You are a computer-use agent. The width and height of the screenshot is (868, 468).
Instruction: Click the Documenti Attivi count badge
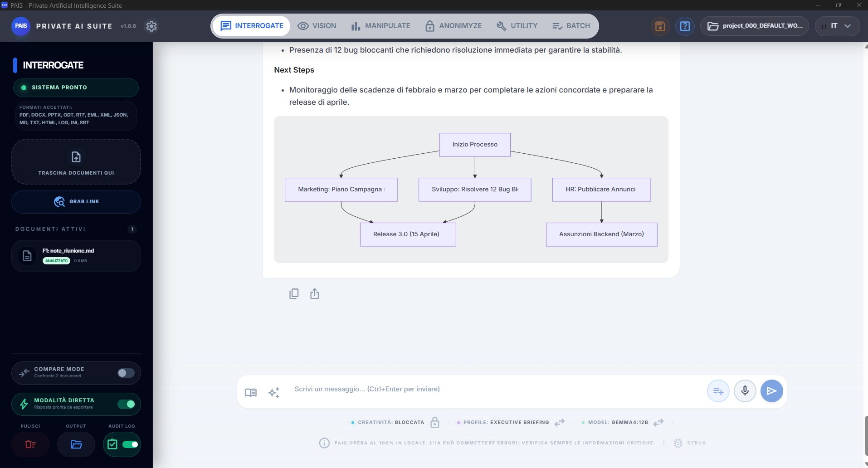pos(132,229)
